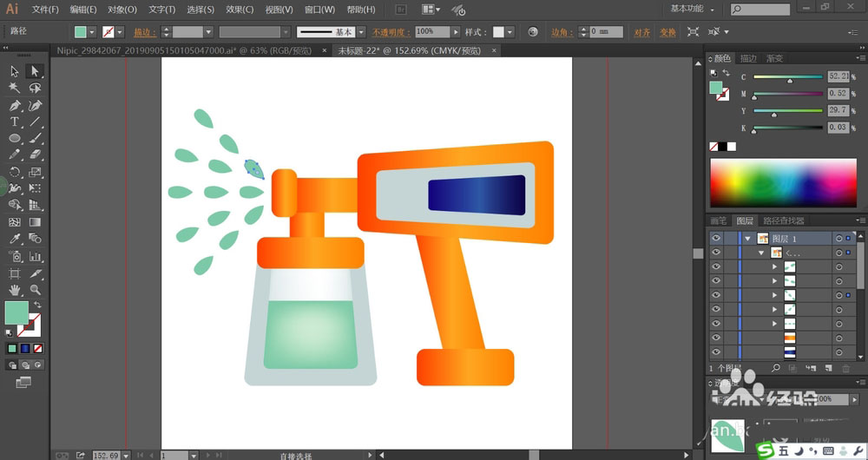Click the 对齐 align link
Screen dimensions: 868x460
pyautogui.click(x=642, y=32)
